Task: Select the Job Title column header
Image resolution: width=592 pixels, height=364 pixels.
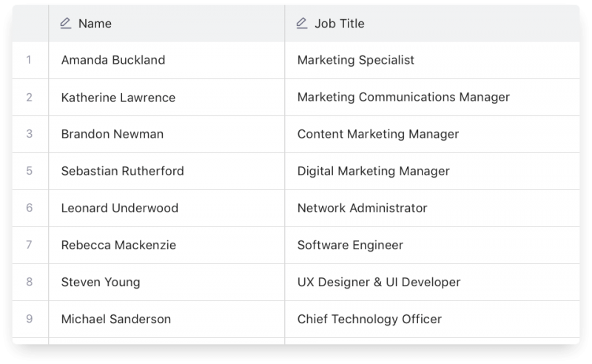Action: point(340,24)
